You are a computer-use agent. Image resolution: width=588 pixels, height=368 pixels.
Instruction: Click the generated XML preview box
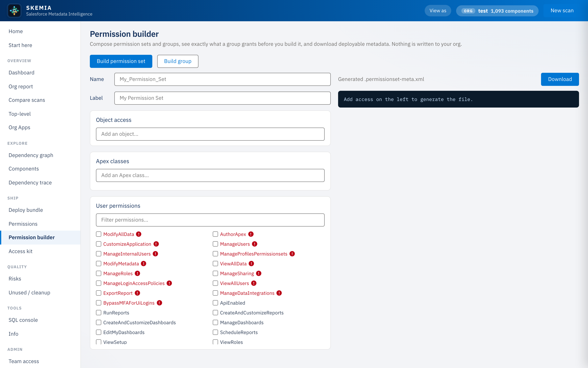pyautogui.click(x=458, y=99)
